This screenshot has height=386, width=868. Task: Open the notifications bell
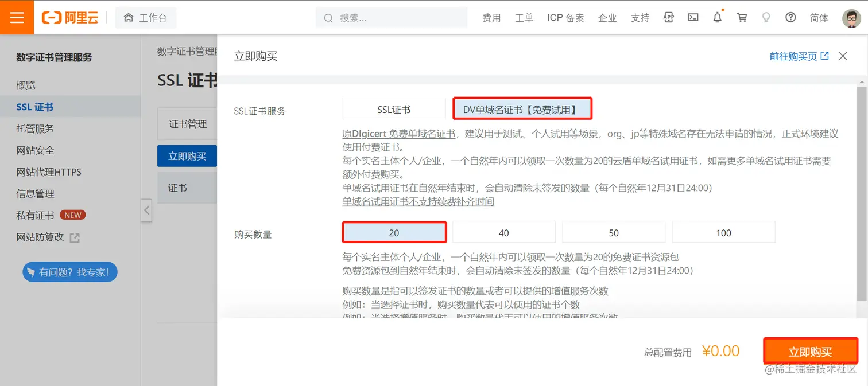click(718, 17)
